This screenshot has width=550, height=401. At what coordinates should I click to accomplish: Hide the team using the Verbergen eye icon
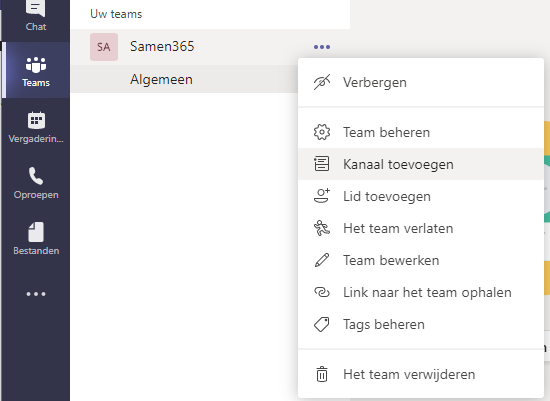(x=322, y=82)
